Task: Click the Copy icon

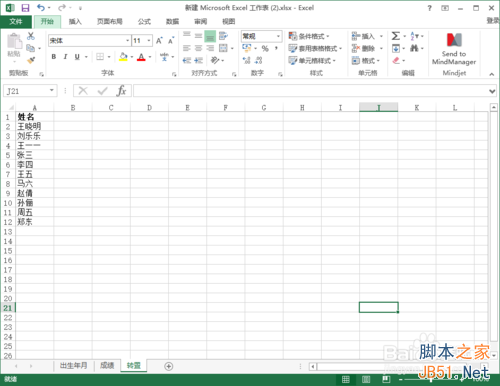Action: tap(30, 48)
